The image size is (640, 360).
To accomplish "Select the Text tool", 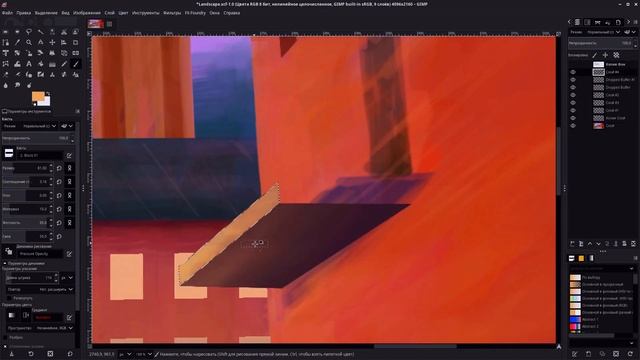I will (x=29, y=64).
